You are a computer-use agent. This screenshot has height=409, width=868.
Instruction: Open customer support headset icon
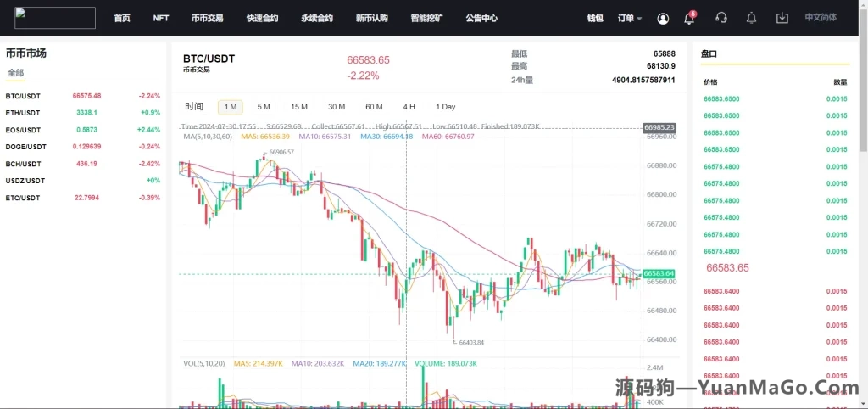pyautogui.click(x=721, y=18)
